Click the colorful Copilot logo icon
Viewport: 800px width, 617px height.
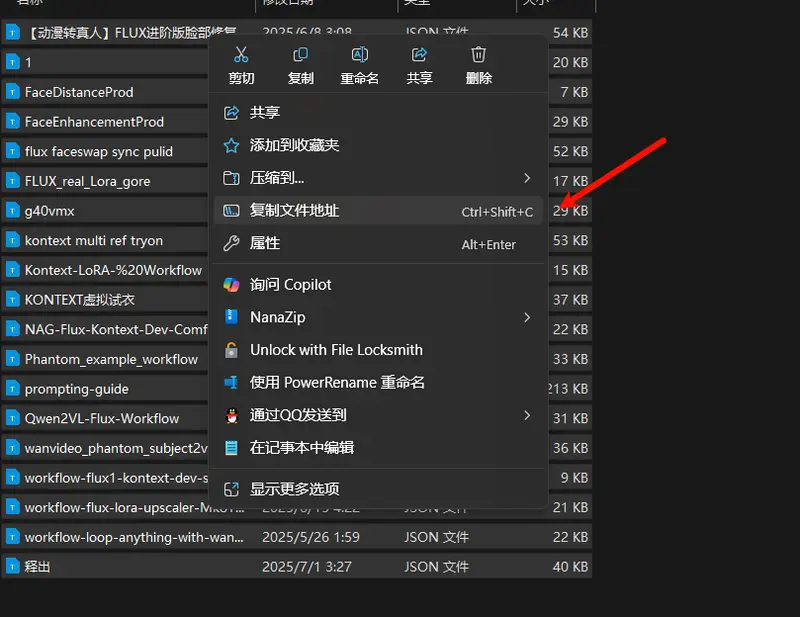(x=231, y=285)
